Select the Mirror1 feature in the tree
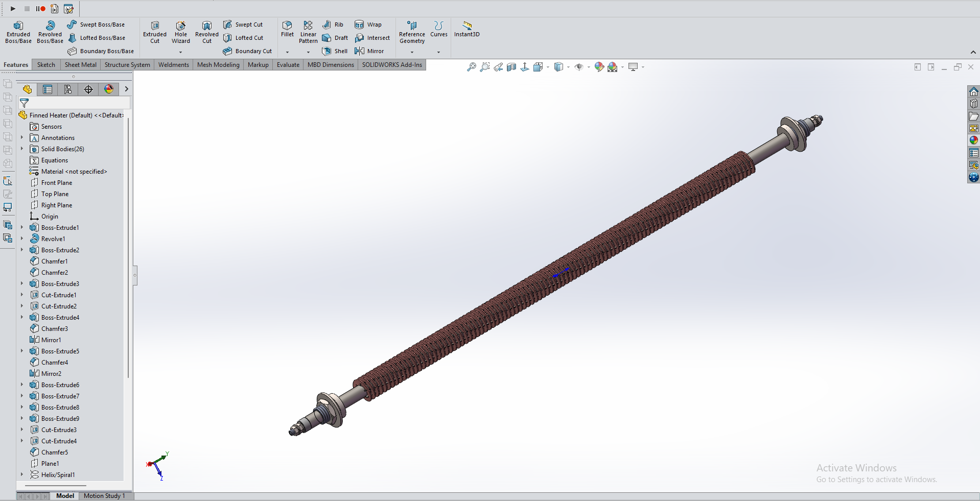The image size is (980, 501). click(45, 340)
